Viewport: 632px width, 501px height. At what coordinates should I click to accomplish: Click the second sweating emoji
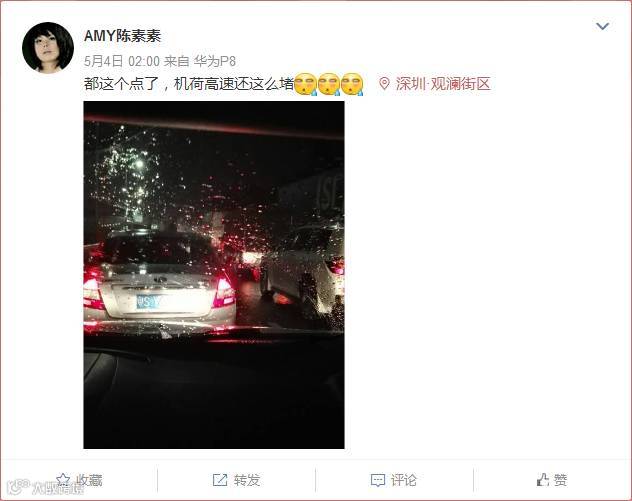(328, 84)
